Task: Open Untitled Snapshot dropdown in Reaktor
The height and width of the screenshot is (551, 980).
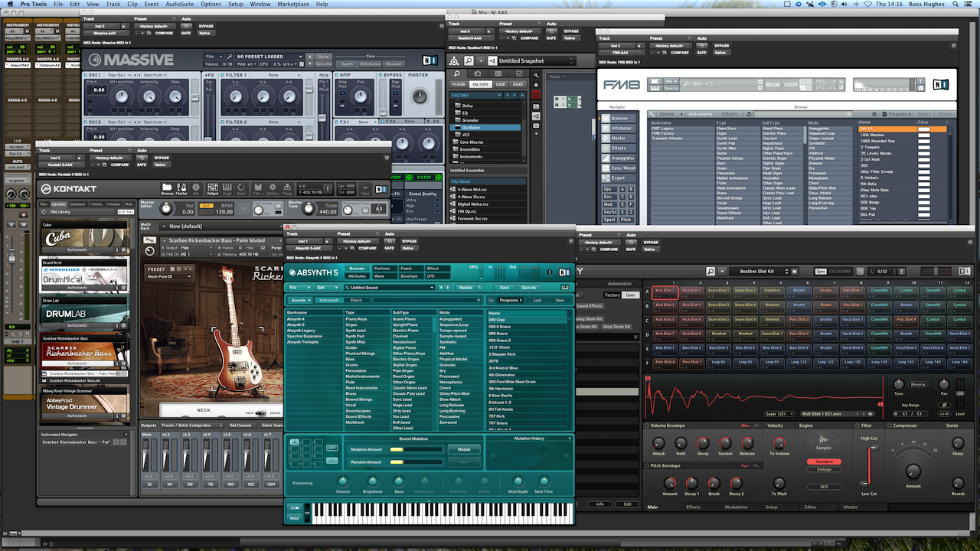Action: (536, 60)
